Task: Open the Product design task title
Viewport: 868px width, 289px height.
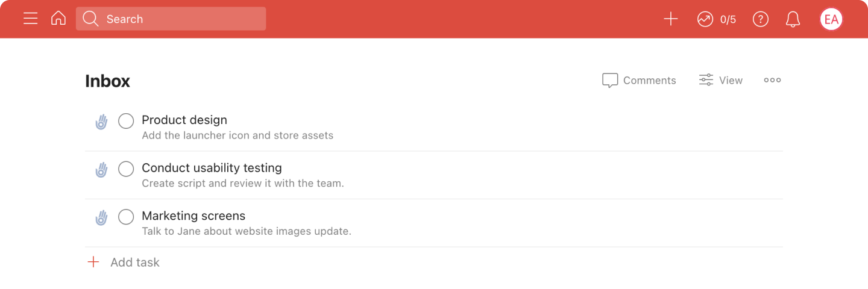Action: [x=184, y=120]
